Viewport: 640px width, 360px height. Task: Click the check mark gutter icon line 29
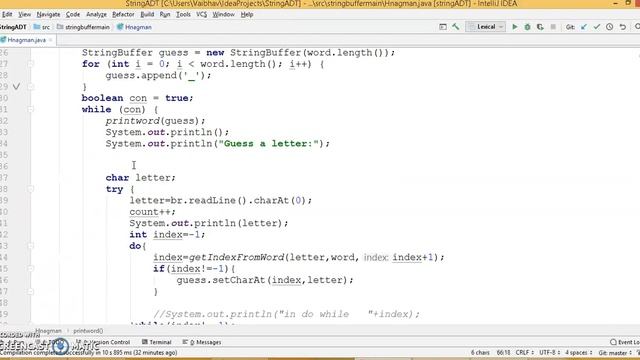coord(16,87)
